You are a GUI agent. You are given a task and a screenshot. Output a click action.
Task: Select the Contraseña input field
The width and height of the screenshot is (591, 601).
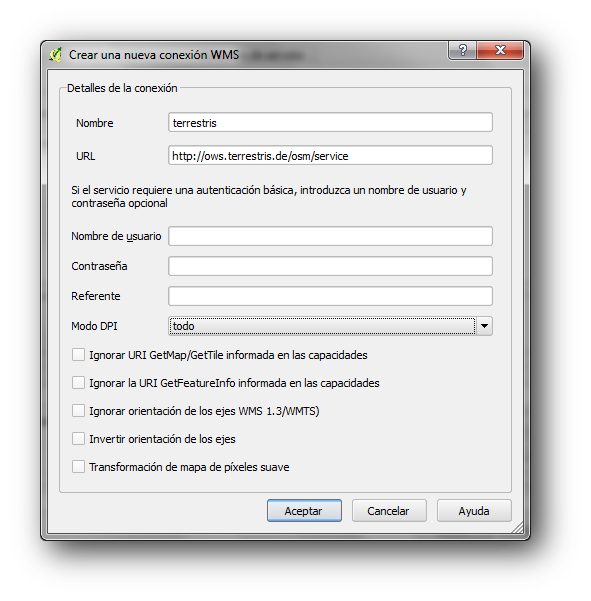330,266
